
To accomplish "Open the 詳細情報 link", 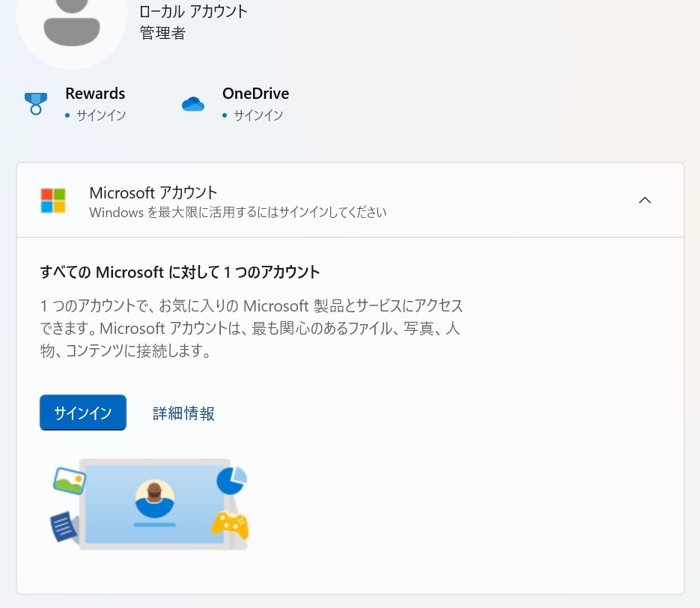I will pos(183,413).
